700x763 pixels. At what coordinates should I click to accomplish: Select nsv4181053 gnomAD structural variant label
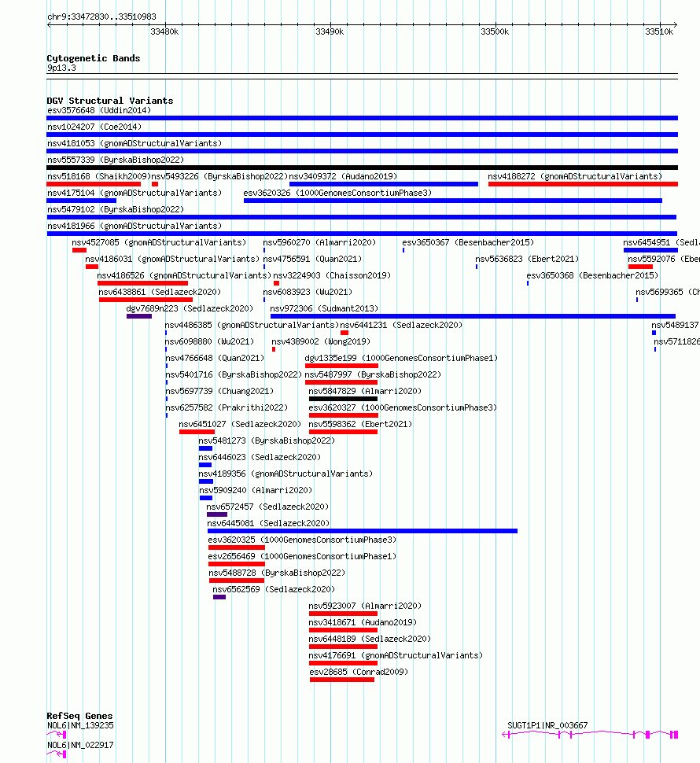click(x=134, y=143)
